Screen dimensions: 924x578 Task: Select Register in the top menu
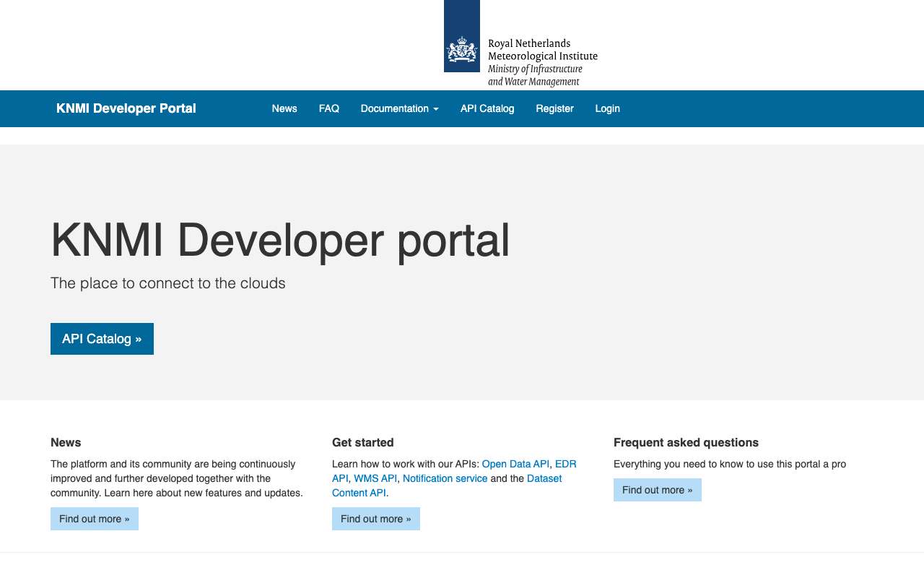tap(554, 108)
